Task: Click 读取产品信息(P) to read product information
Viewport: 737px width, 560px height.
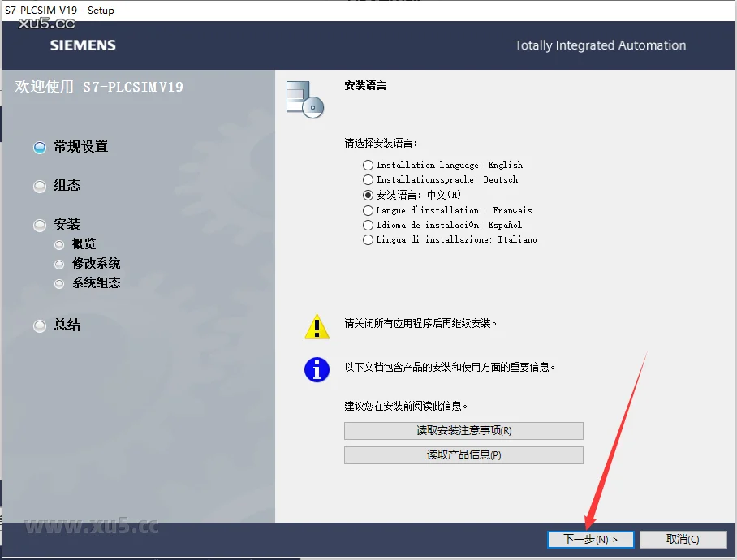Action: pos(463,455)
